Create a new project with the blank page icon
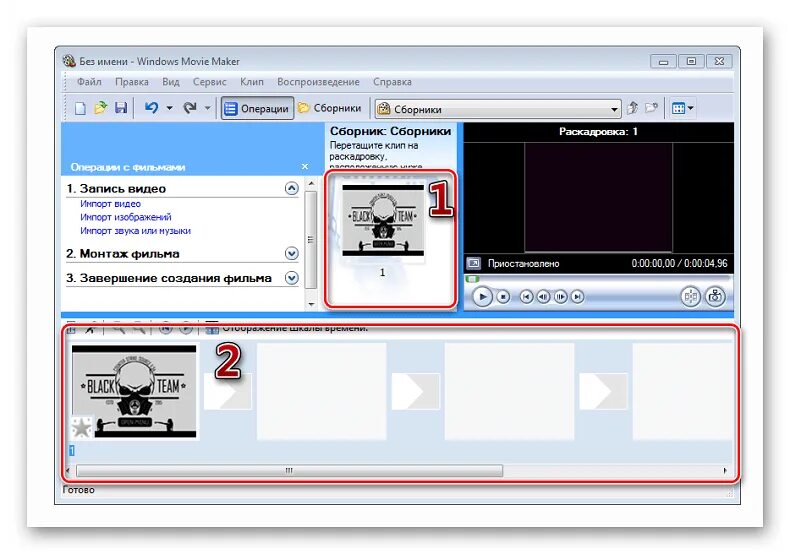Image resolution: width=790 pixels, height=554 pixels. click(80, 108)
